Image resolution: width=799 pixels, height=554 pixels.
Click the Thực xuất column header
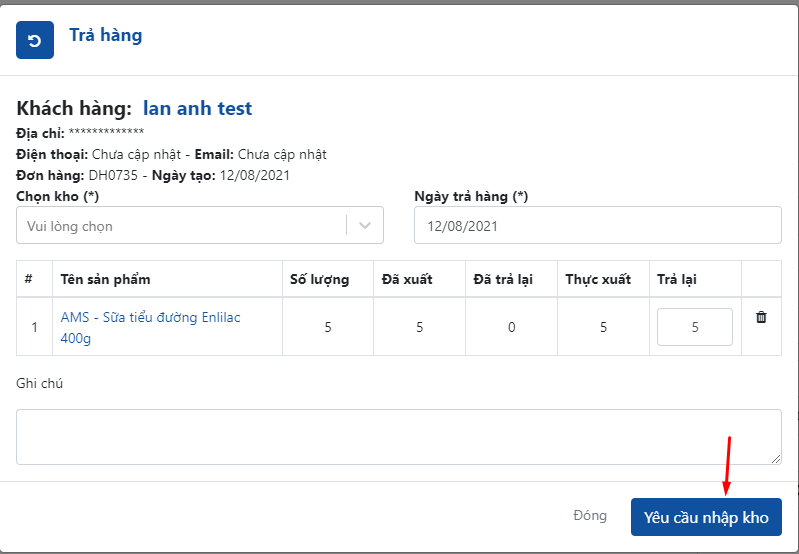pos(597,279)
